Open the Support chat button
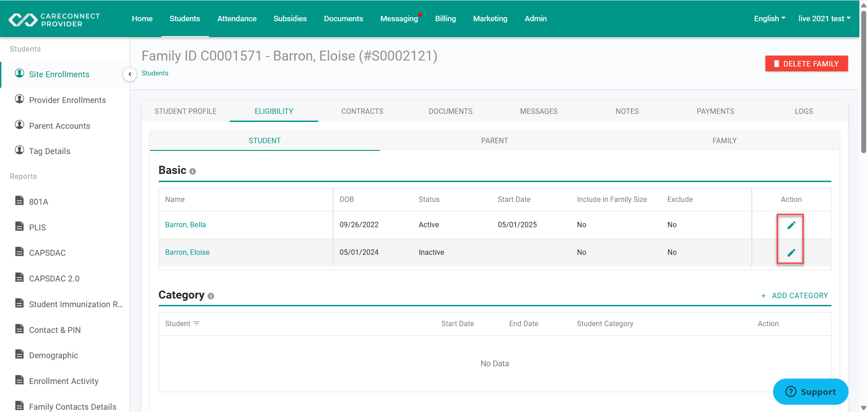The width and height of the screenshot is (868, 412). 811,392
